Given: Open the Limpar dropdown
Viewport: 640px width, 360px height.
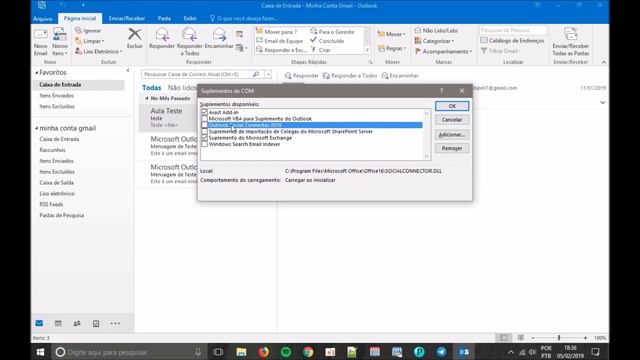Looking at the screenshot, I should pyautogui.click(x=90, y=41).
